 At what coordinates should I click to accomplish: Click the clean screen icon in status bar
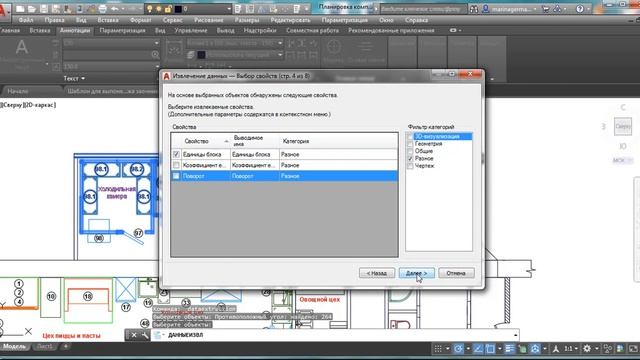click(x=633, y=349)
